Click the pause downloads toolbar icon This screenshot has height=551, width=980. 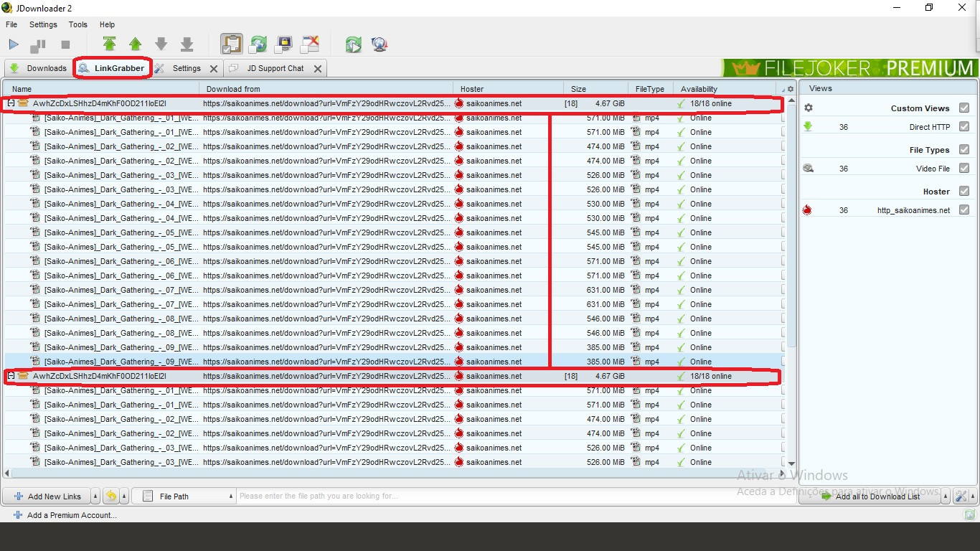coord(38,45)
